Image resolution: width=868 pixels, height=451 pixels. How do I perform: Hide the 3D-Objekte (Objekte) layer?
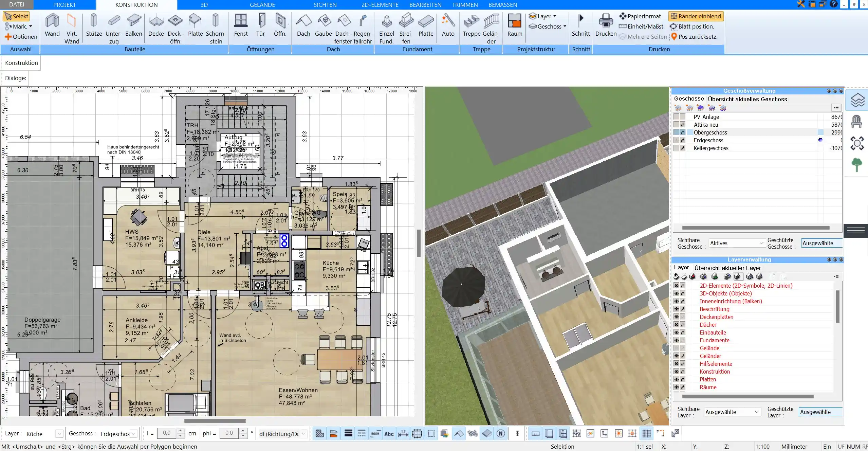click(x=677, y=293)
